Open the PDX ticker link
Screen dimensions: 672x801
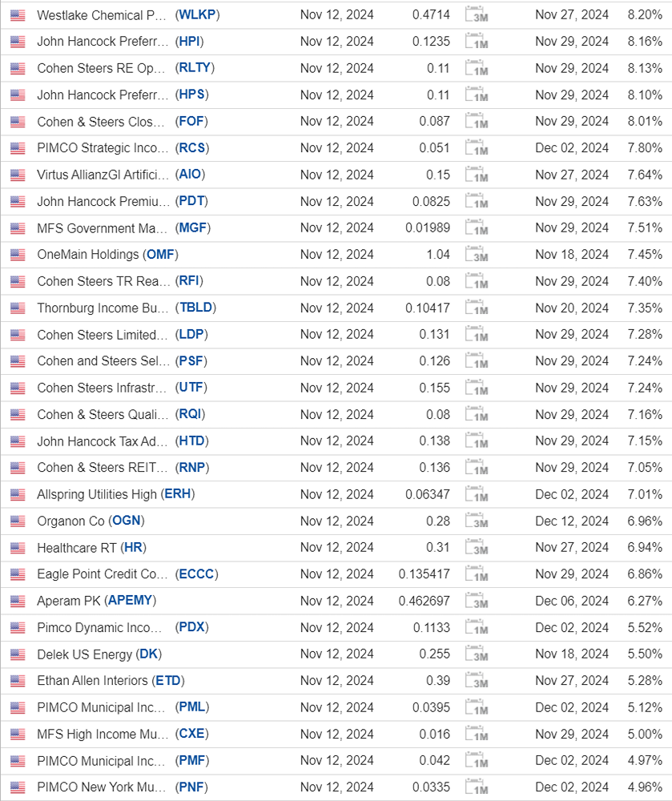[x=192, y=627]
